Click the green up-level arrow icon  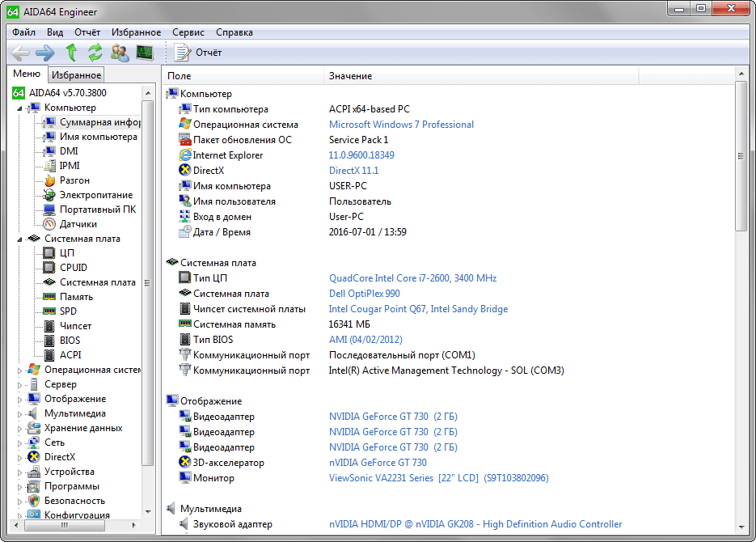(71, 53)
